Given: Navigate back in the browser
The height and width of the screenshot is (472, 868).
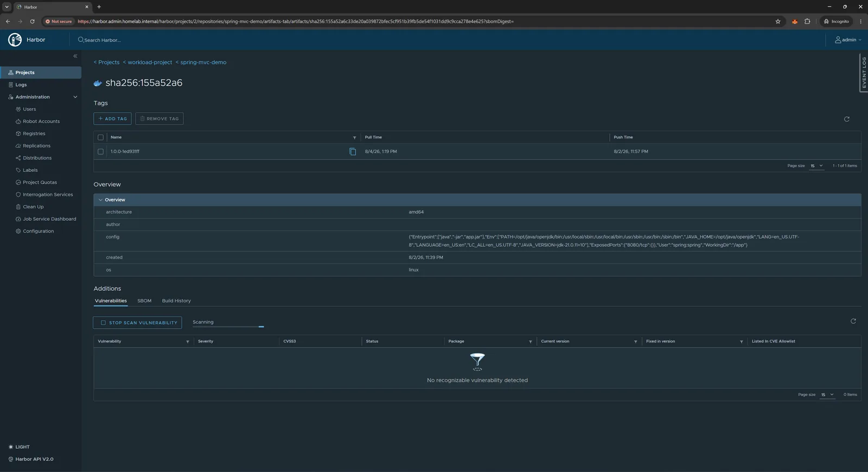Looking at the screenshot, I should tap(8, 21).
